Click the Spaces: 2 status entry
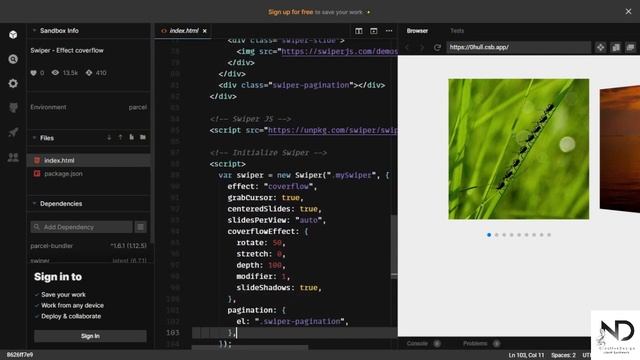The height and width of the screenshot is (360, 640). [x=563, y=355]
